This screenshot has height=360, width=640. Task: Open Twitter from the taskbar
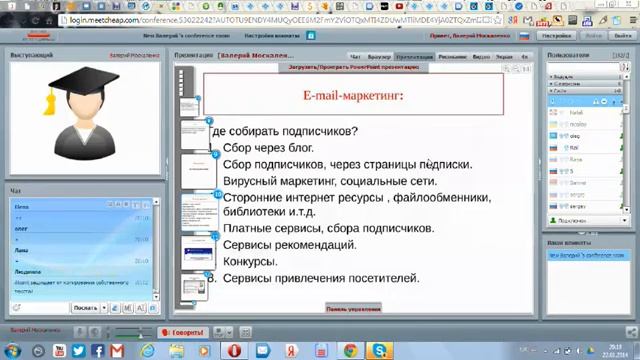tap(78, 351)
